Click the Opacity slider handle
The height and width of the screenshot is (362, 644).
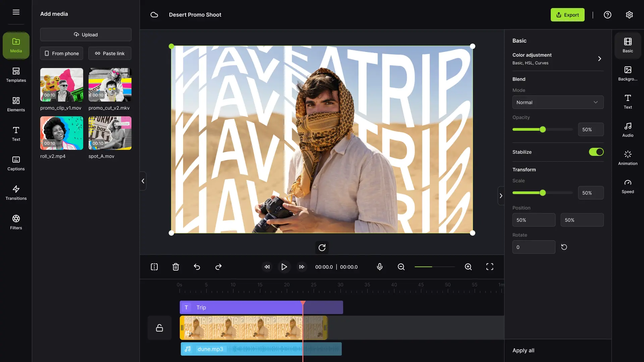coord(543,129)
